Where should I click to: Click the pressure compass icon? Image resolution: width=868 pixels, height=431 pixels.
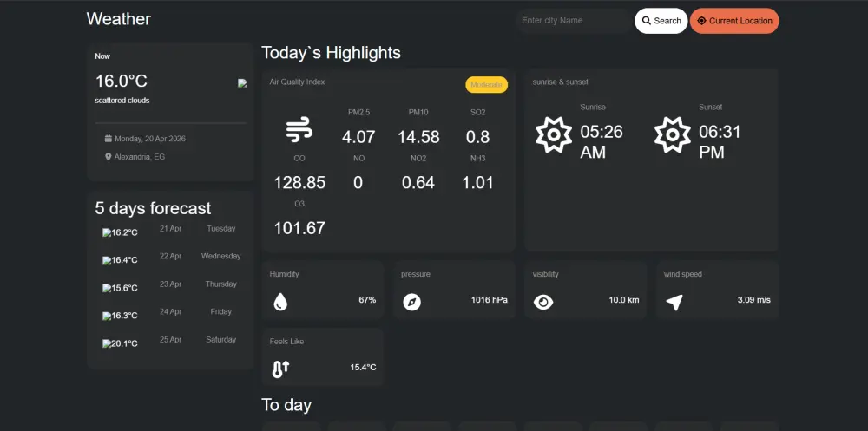[411, 302]
